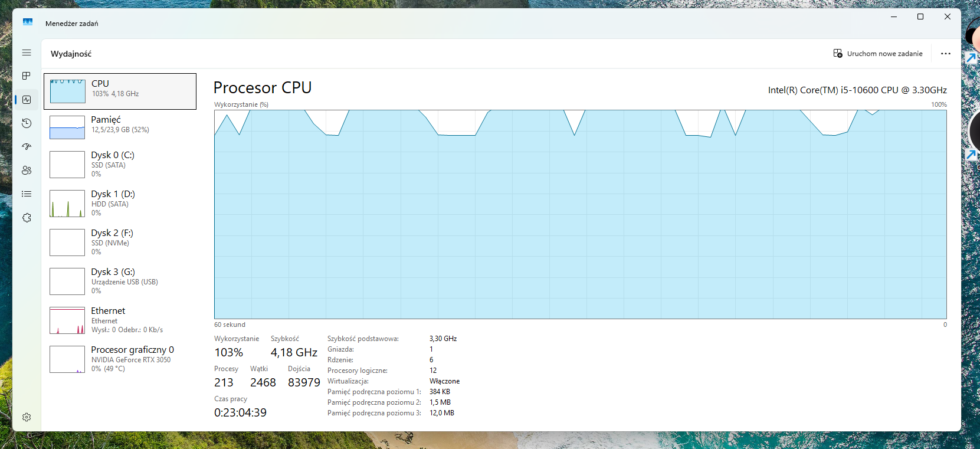Open the three-dots more options menu
980x449 pixels.
(946, 54)
